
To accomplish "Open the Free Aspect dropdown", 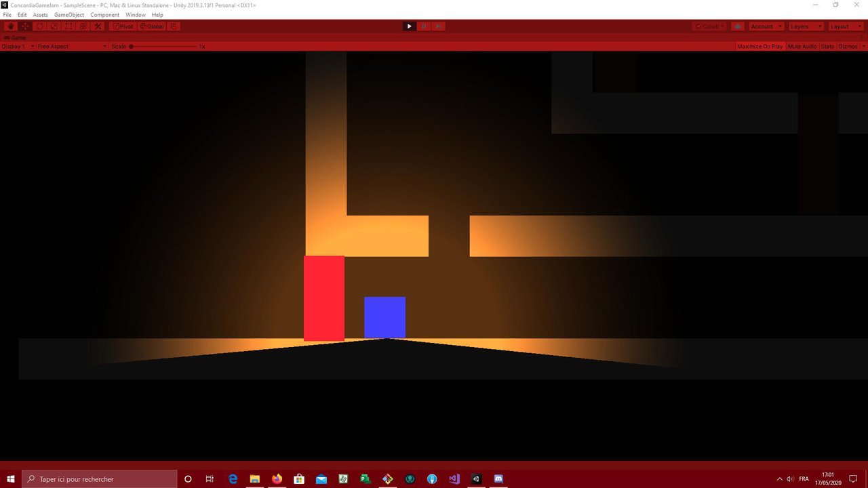I will [73, 46].
